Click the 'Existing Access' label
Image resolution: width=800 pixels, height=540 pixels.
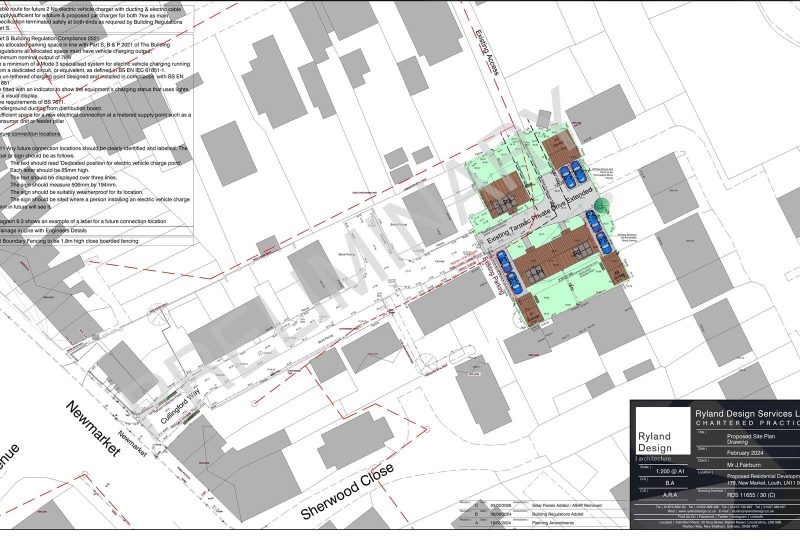coord(487,53)
